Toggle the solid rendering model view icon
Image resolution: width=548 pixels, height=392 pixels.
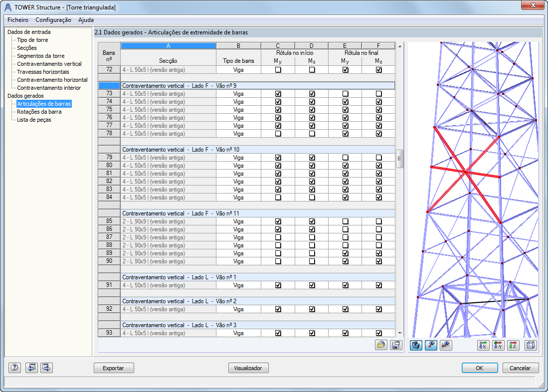pyautogui.click(x=416, y=345)
